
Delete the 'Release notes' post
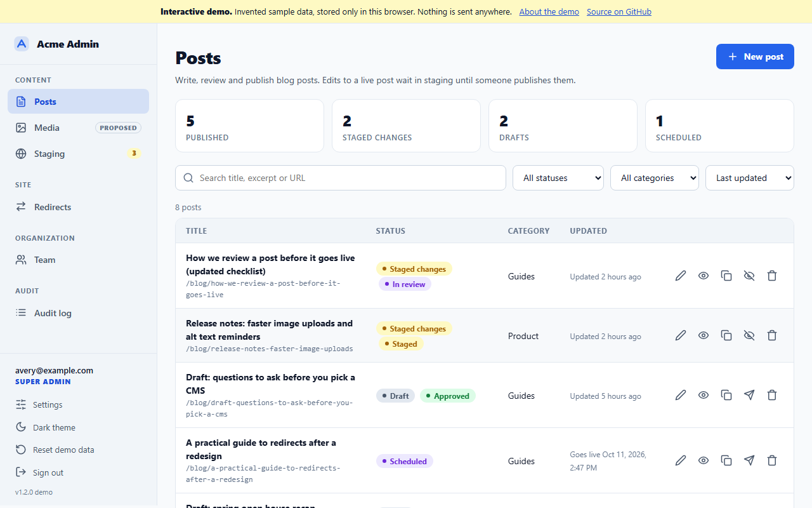772,335
